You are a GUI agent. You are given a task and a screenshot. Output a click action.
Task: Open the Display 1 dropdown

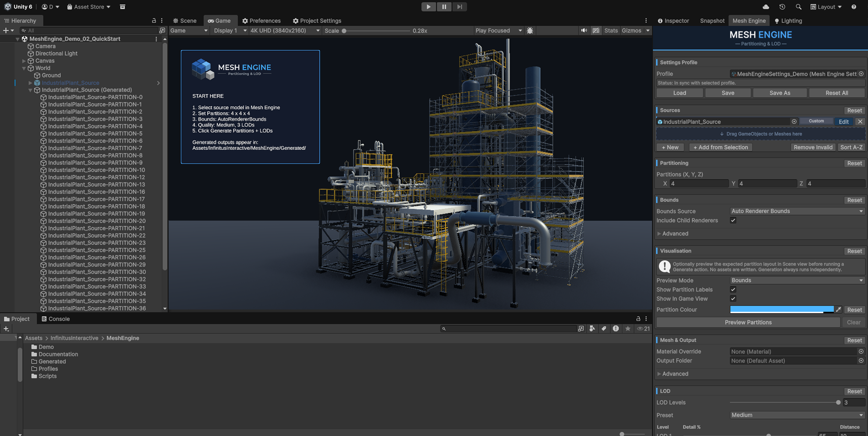(230, 31)
